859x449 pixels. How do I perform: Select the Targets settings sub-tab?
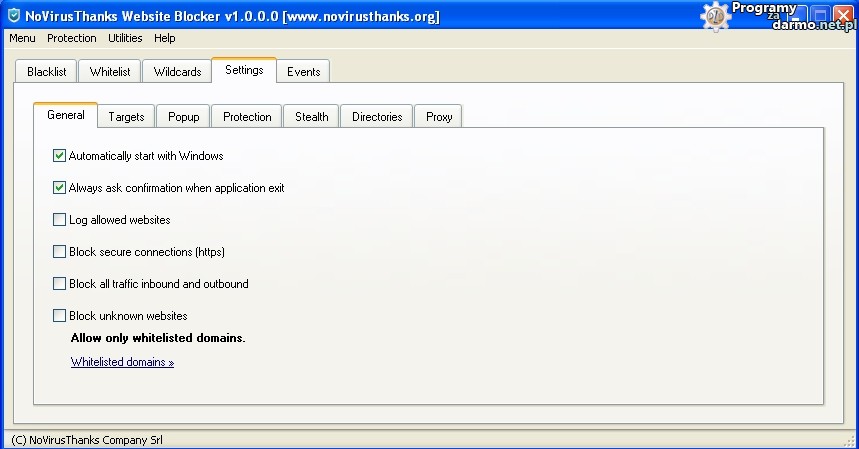pos(126,117)
